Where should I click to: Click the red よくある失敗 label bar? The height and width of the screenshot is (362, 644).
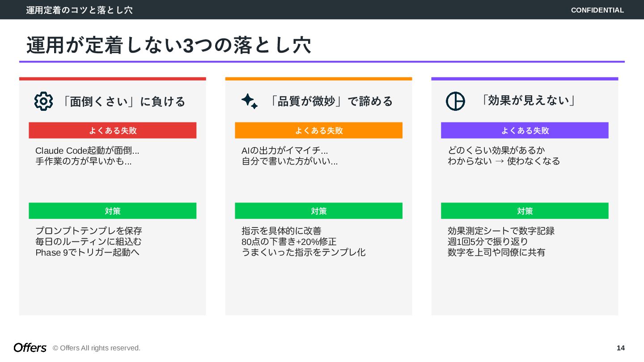tap(113, 130)
